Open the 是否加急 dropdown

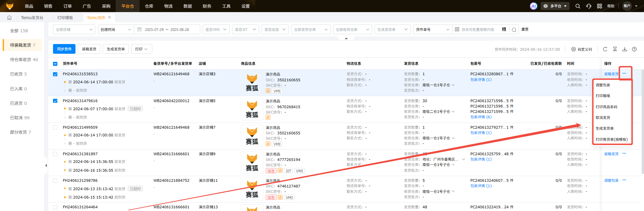[275, 30]
